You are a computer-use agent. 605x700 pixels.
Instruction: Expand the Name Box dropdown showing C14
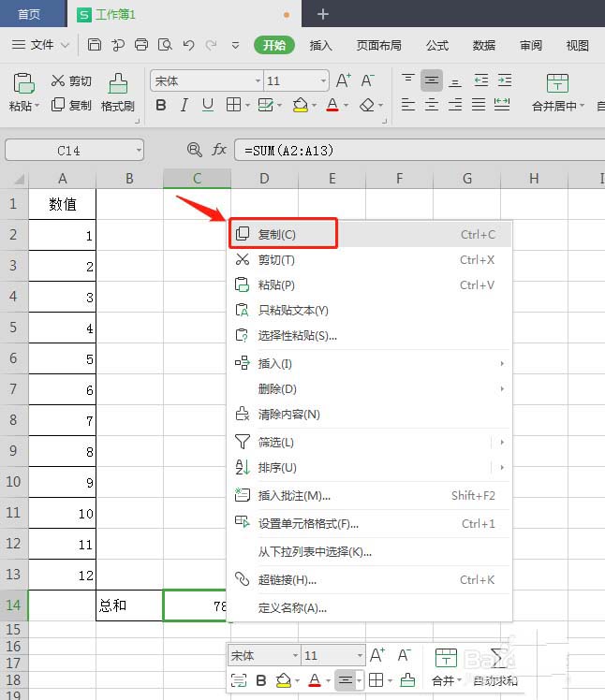(138, 150)
